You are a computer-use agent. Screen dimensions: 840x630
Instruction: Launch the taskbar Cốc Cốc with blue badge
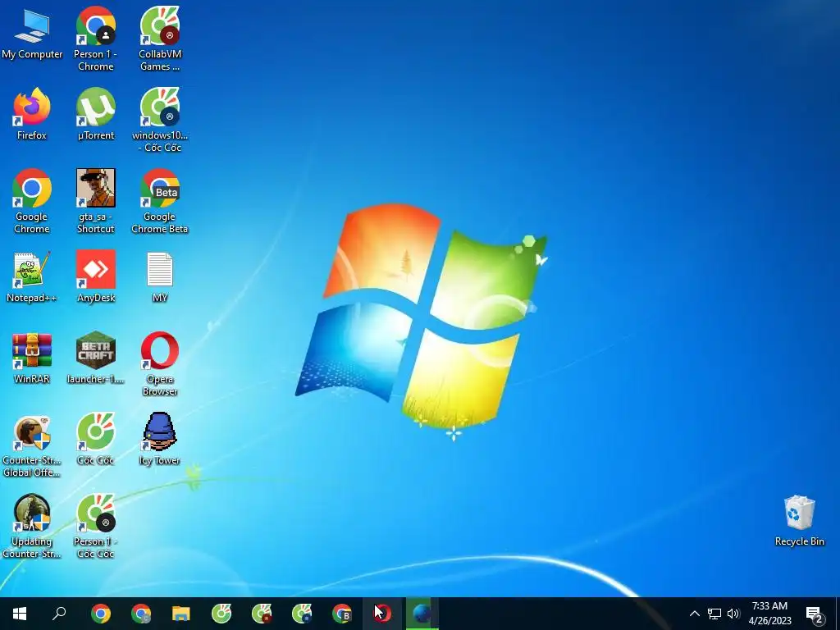(x=302, y=614)
